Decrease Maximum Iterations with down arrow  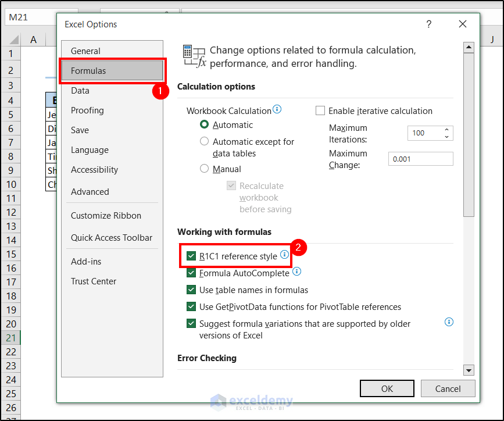coord(446,137)
